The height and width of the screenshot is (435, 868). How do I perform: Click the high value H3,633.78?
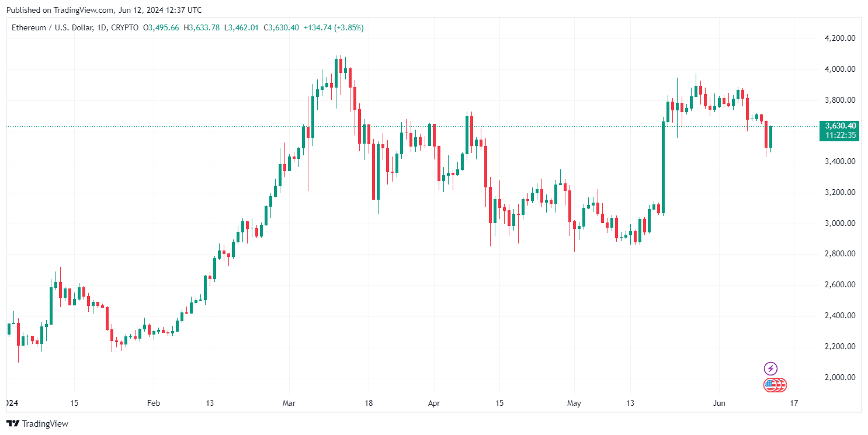(x=202, y=27)
